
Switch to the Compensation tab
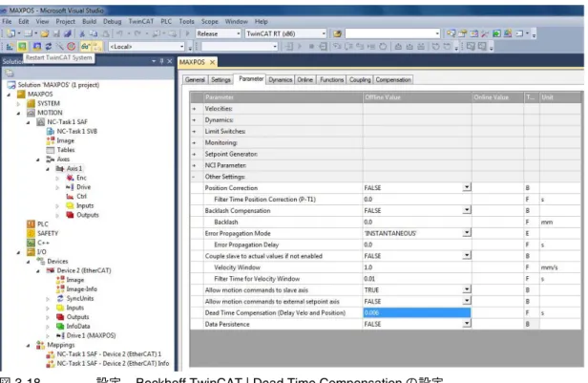point(393,80)
